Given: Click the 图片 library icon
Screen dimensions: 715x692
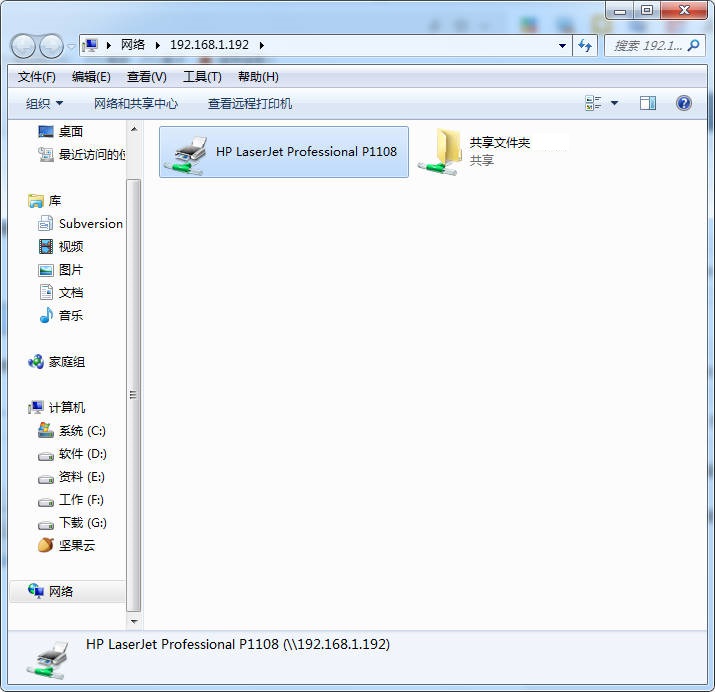Looking at the screenshot, I should pyautogui.click(x=46, y=270).
